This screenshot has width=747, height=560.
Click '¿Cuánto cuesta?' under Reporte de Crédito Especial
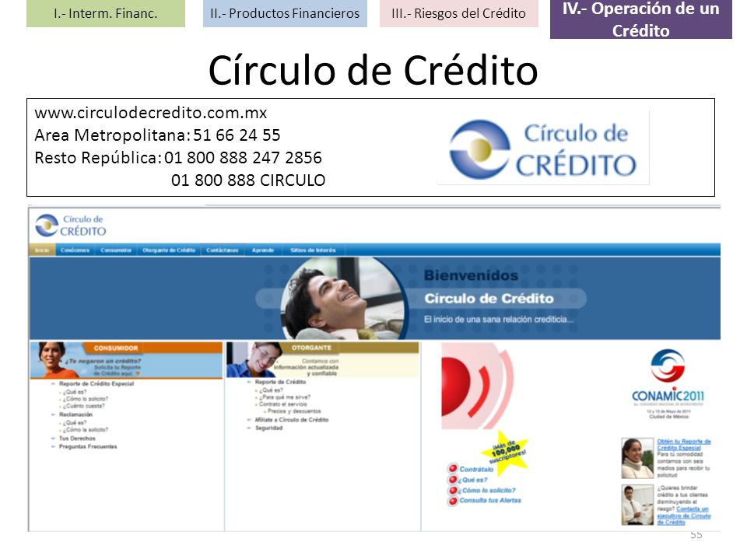[86, 406]
